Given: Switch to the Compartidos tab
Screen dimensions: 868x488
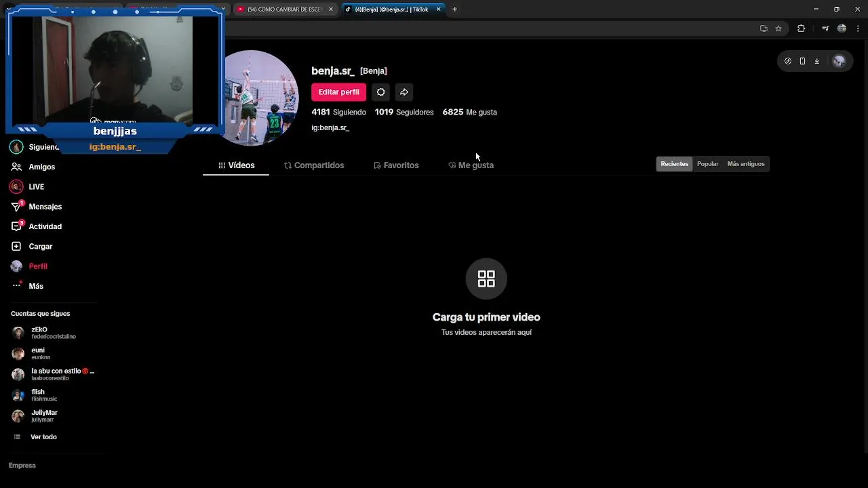Looking at the screenshot, I should pos(314,165).
